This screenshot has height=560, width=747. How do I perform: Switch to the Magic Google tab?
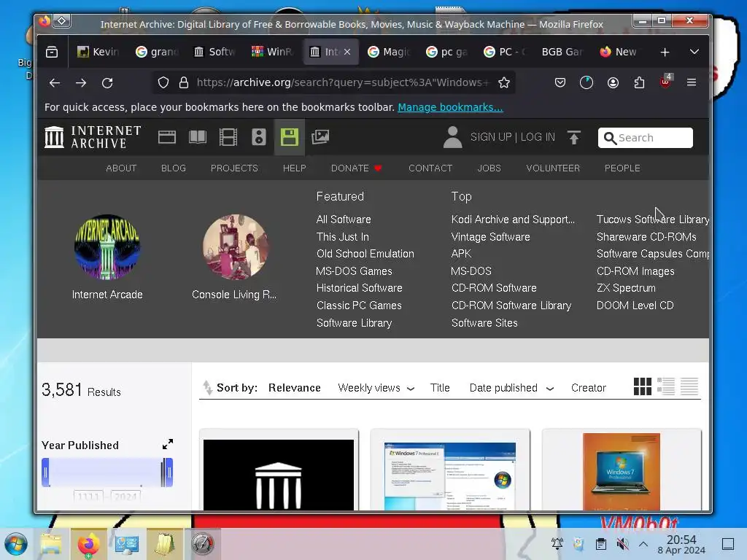click(390, 52)
